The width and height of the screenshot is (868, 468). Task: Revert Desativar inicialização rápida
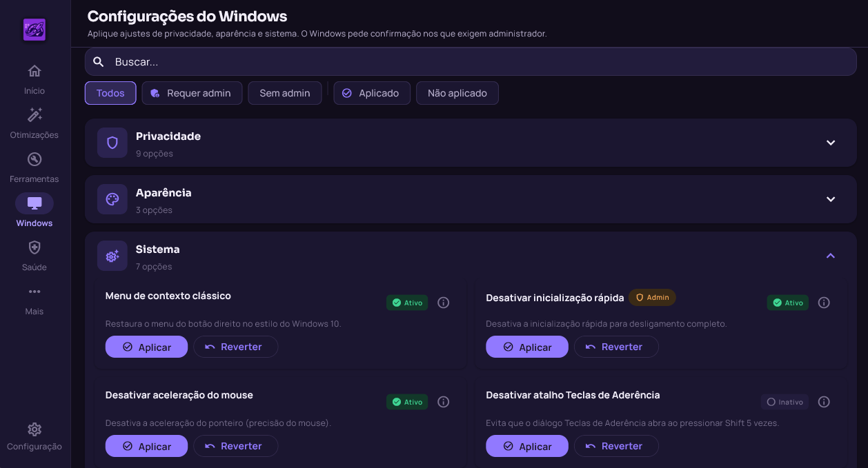coord(616,347)
